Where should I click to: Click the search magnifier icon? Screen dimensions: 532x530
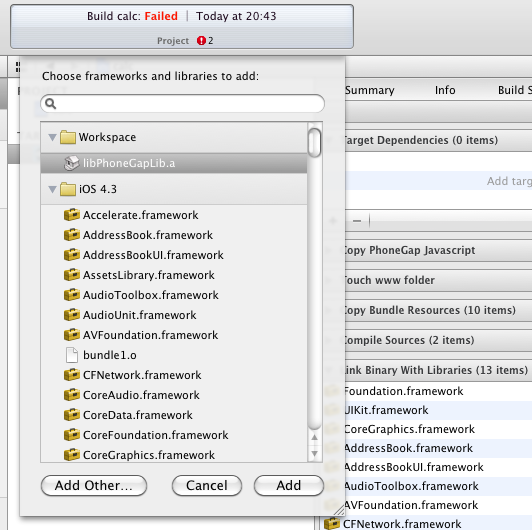tap(51, 103)
